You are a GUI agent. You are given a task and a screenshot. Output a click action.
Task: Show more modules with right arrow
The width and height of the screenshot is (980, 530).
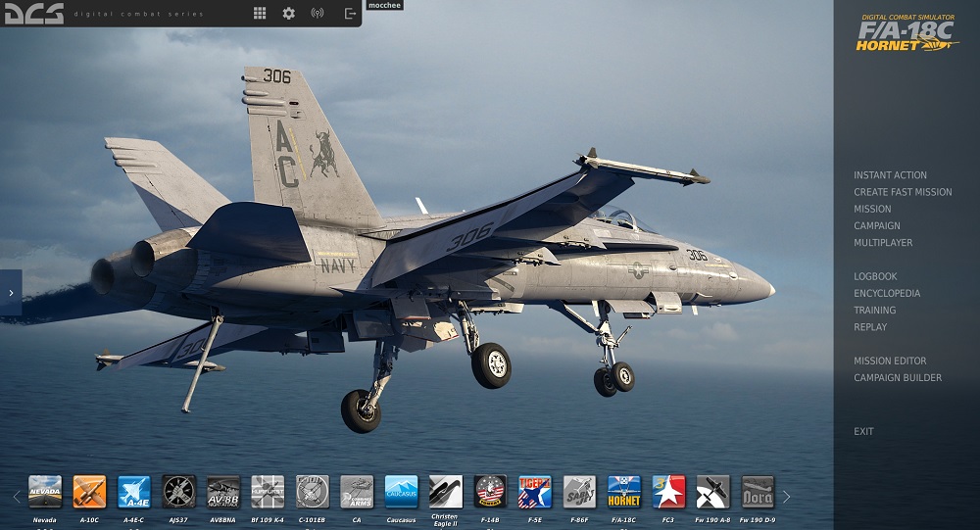coord(786,497)
